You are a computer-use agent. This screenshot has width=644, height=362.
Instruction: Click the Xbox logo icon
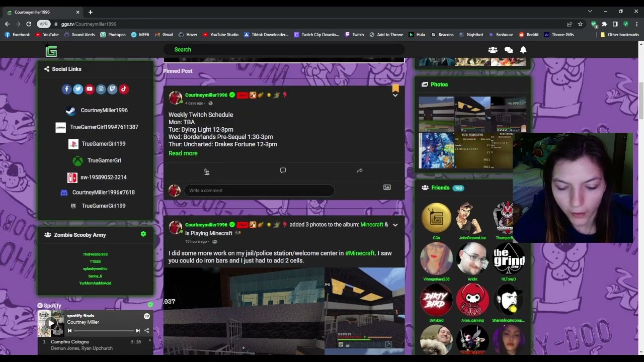(77, 161)
